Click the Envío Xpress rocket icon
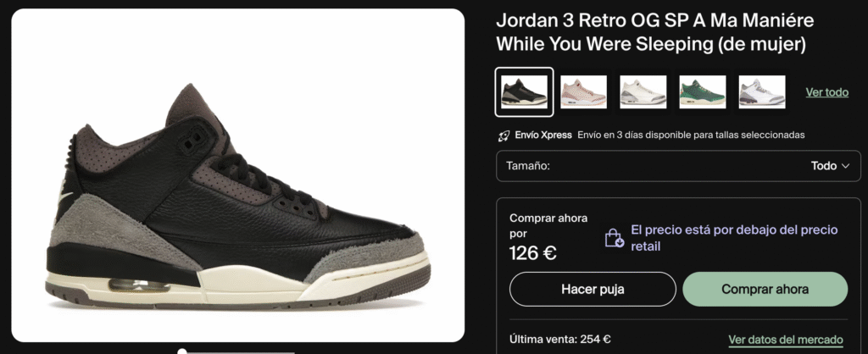 [504, 136]
